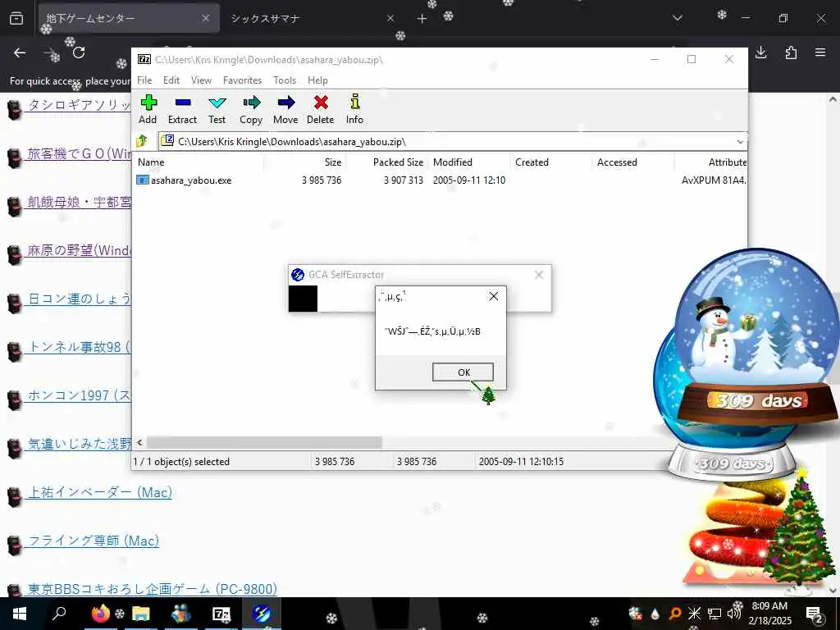Sort by the Modified column header
The image size is (840, 630).
click(x=469, y=162)
